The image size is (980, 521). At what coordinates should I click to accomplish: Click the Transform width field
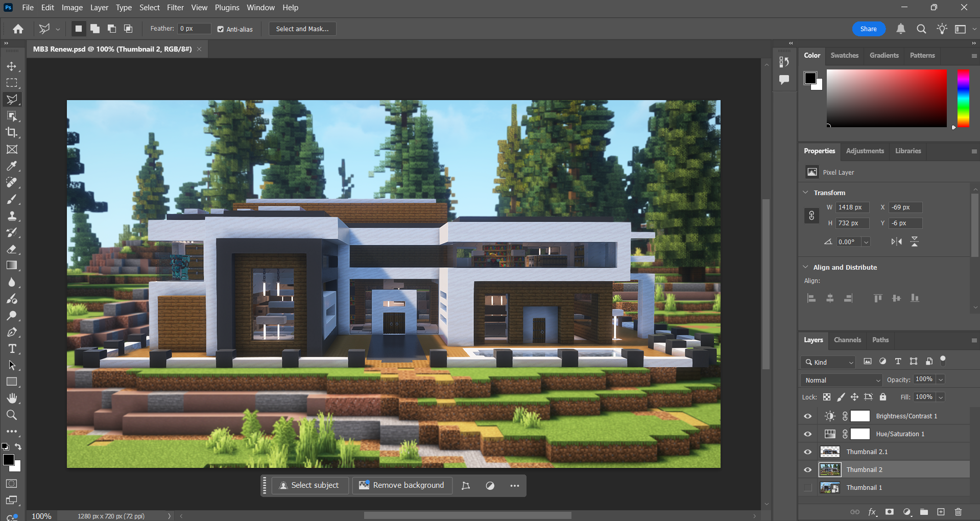[852, 207]
